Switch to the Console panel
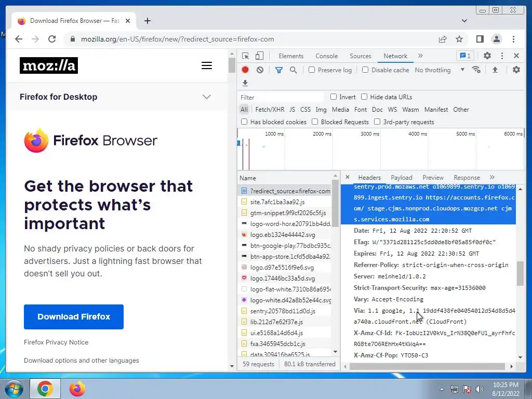The height and width of the screenshot is (399, 532). click(x=326, y=56)
